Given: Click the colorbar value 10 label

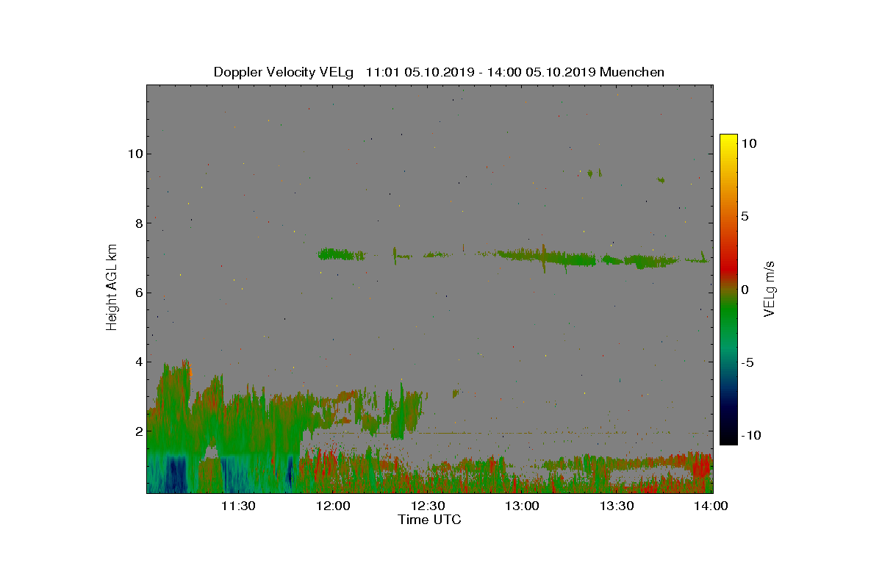Looking at the screenshot, I should [749, 143].
